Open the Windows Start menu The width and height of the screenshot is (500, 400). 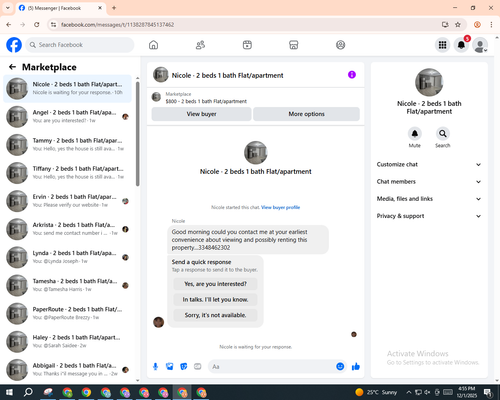click(9, 392)
